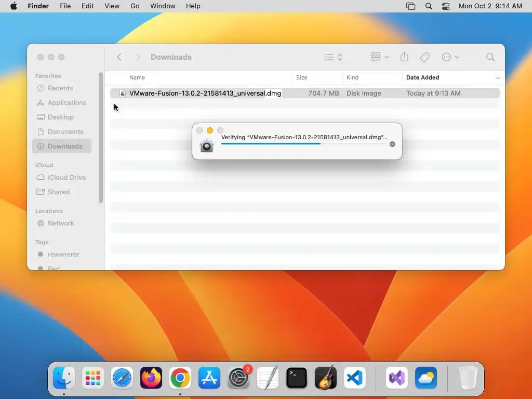Open Google Chrome from the Dock

point(180,378)
